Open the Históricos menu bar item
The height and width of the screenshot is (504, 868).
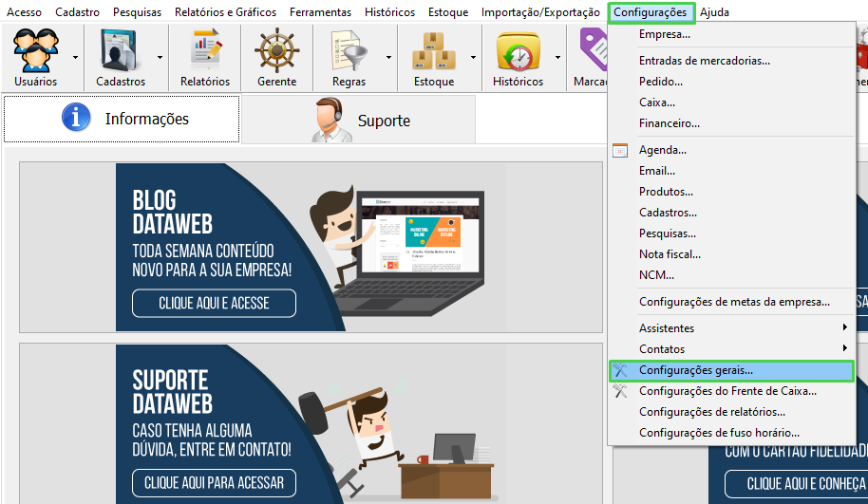click(389, 11)
